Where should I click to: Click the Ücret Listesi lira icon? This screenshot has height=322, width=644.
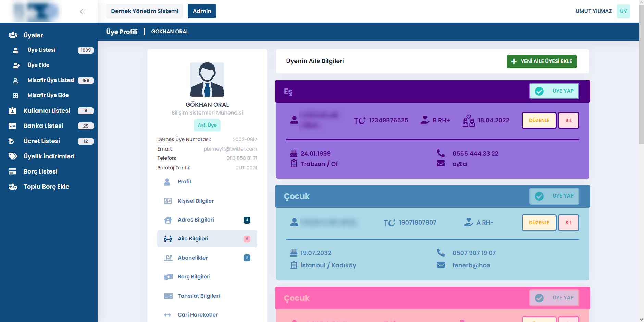pos(12,141)
